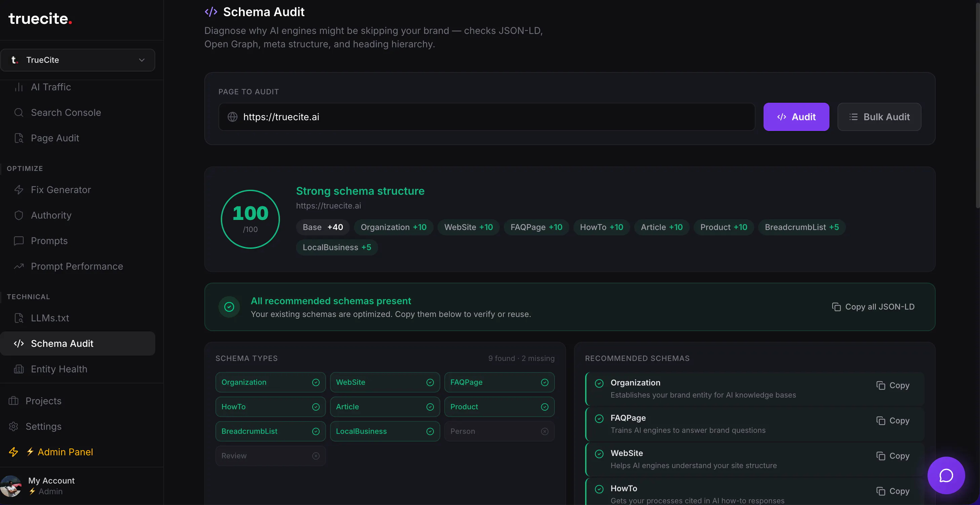Copy the FAQPage recommended schema

(x=893, y=421)
